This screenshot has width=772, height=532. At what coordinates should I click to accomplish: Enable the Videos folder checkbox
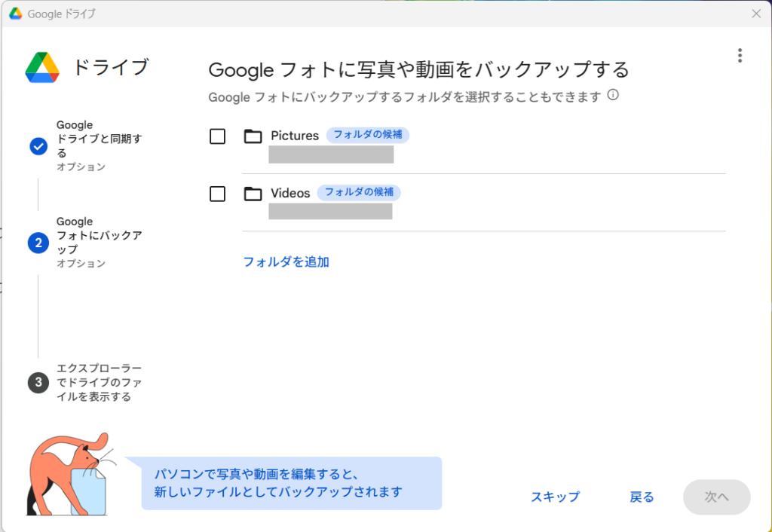point(217,194)
